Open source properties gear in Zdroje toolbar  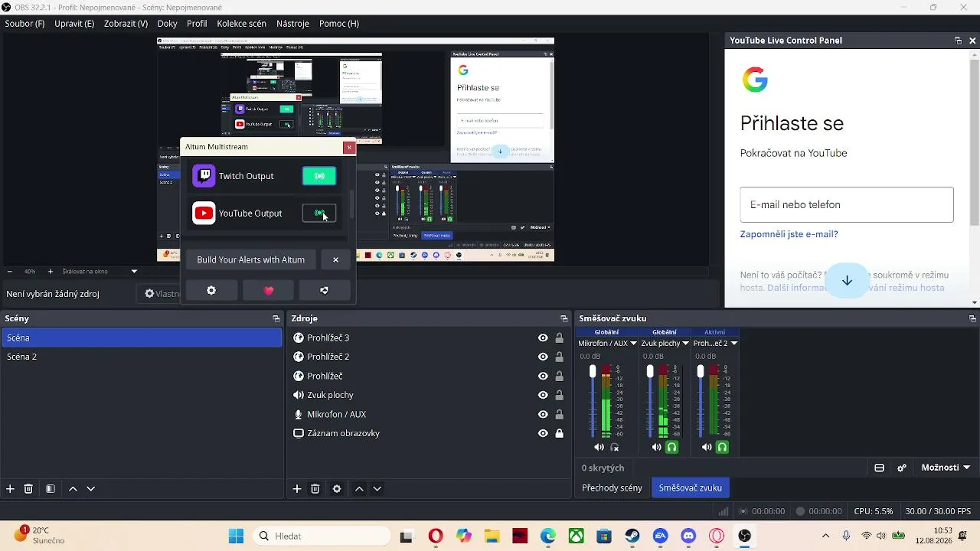point(337,489)
